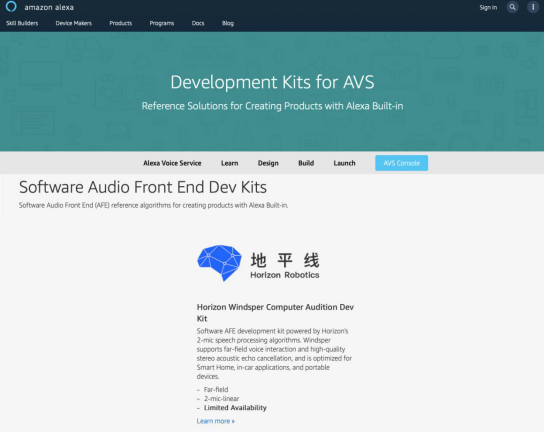The height and width of the screenshot is (432, 544).
Task: Go to the Docs menu item
Action: click(x=198, y=23)
